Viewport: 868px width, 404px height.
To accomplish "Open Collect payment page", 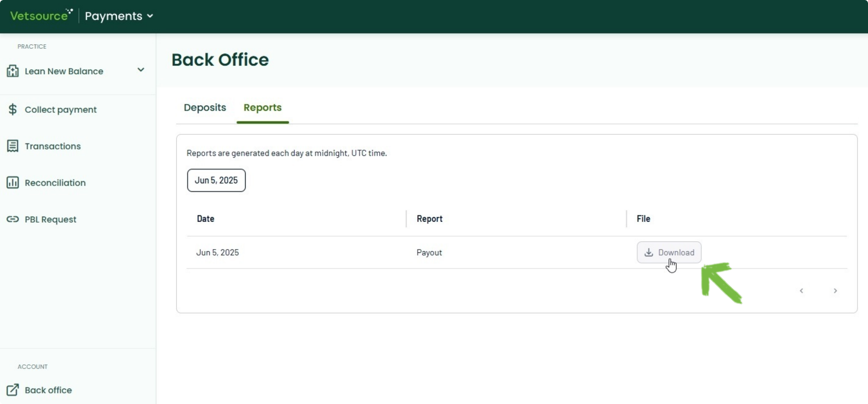I will point(61,110).
